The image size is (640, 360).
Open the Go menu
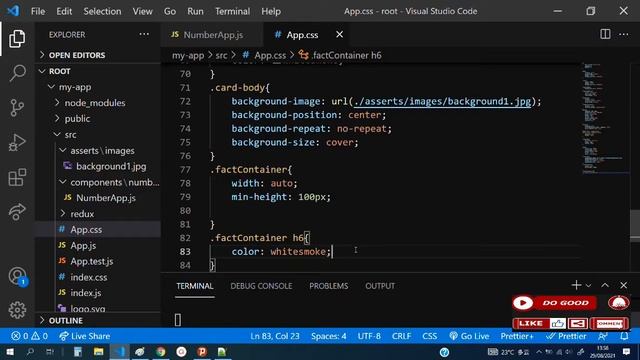coord(170,11)
